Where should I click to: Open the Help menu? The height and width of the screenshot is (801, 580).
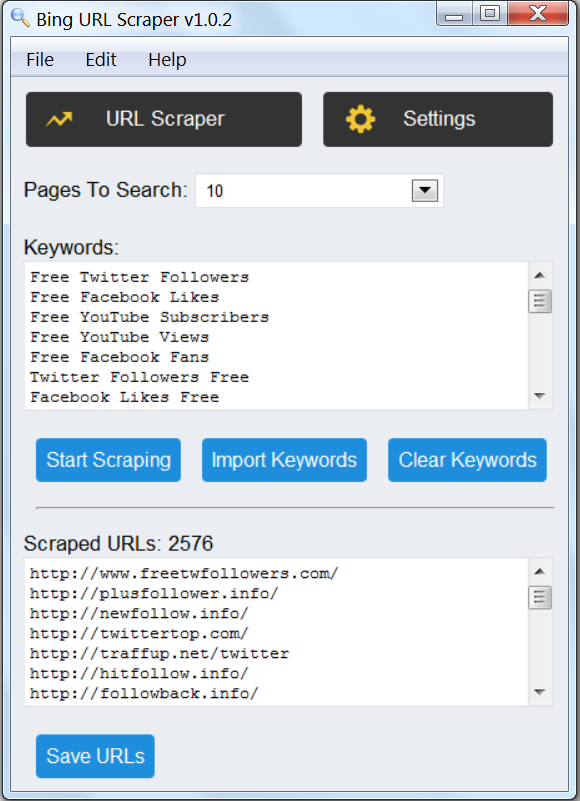pos(166,60)
